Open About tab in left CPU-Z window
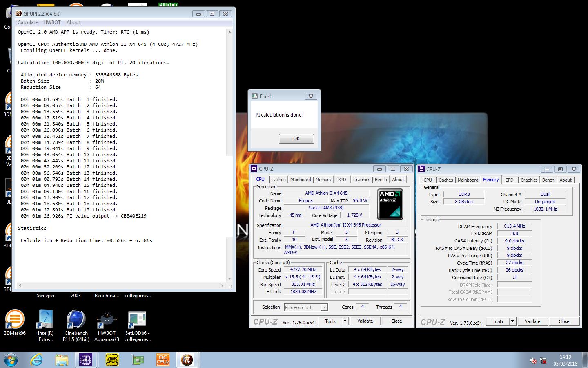Viewport: 588px width, 368px height. click(398, 180)
